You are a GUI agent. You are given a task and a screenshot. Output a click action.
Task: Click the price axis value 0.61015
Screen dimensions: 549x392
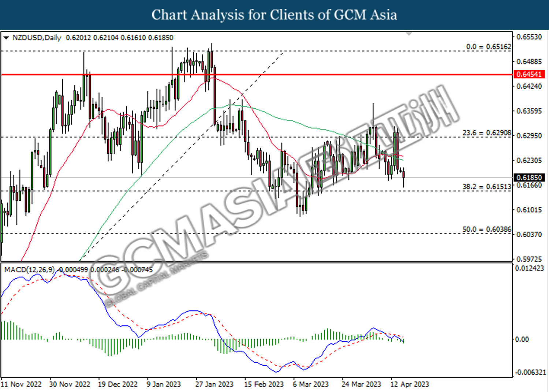pyautogui.click(x=529, y=210)
